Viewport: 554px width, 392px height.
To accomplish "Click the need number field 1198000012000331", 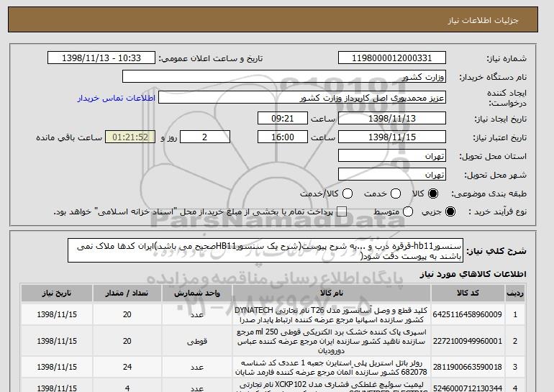I will click(x=392, y=58).
